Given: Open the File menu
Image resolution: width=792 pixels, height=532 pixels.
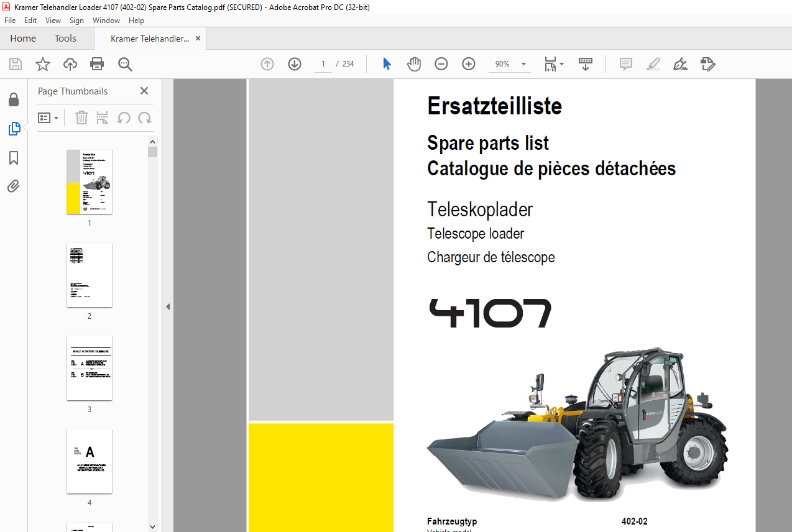Looking at the screenshot, I should 10,21.
